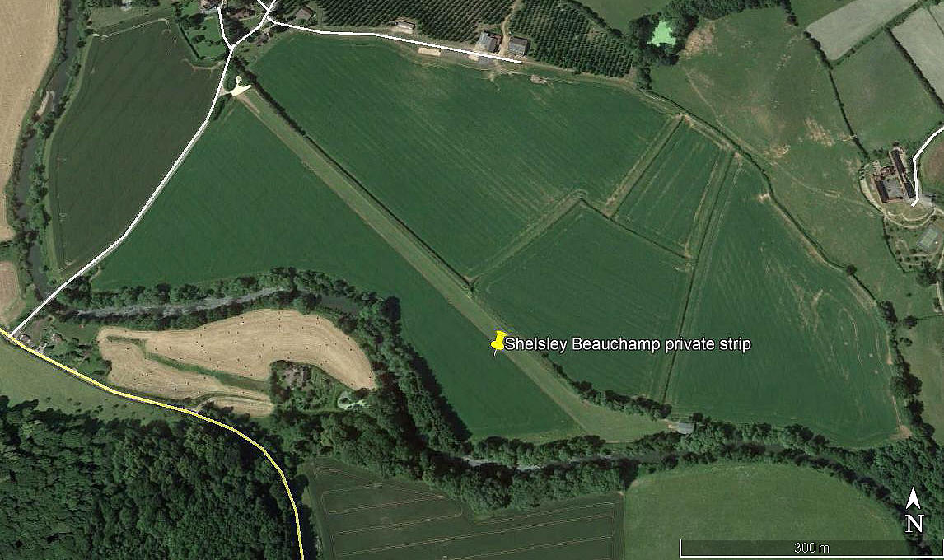Click the small hangar at runway's southeast end

684,428
